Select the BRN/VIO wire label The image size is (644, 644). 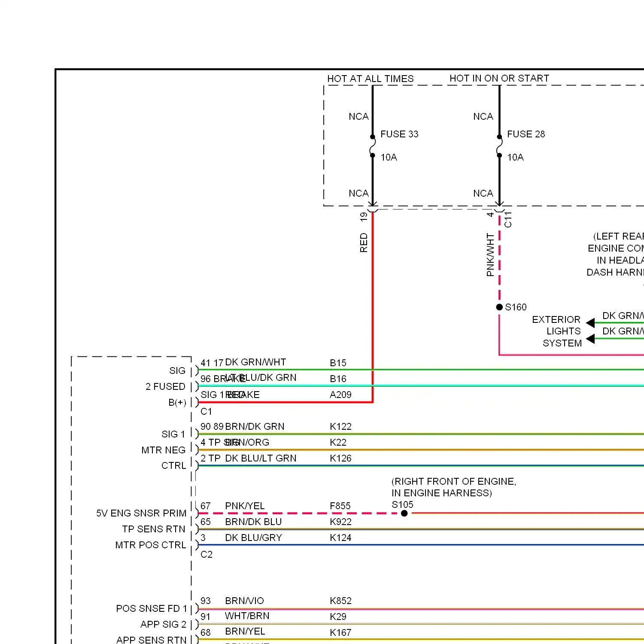pyautogui.click(x=244, y=601)
